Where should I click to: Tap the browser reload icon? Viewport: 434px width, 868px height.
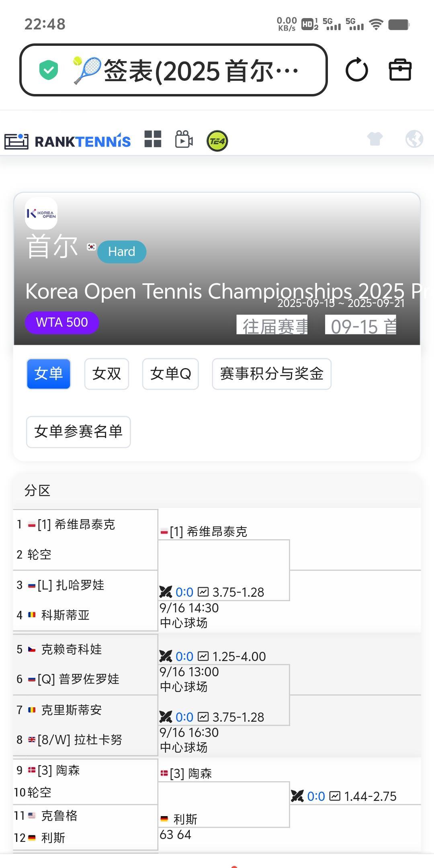356,70
